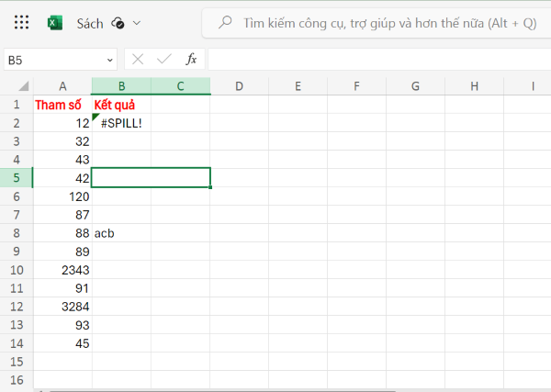Click into the formula bar input area
Viewport: 551px width, 392px height.
[x=377, y=60]
